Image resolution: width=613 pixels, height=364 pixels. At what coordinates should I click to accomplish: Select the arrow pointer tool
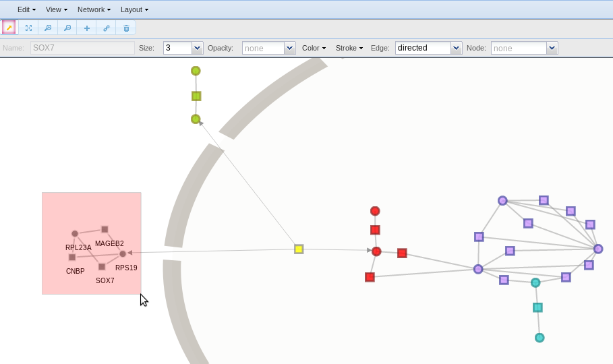click(9, 28)
